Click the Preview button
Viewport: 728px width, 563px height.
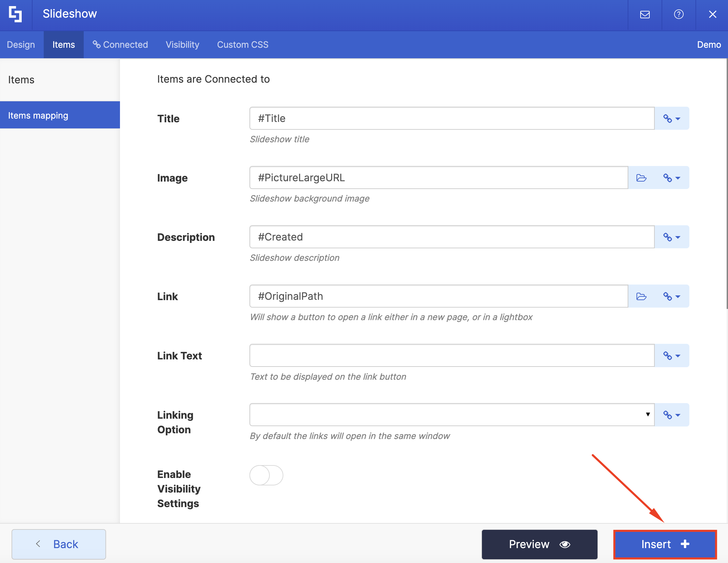coord(539,544)
